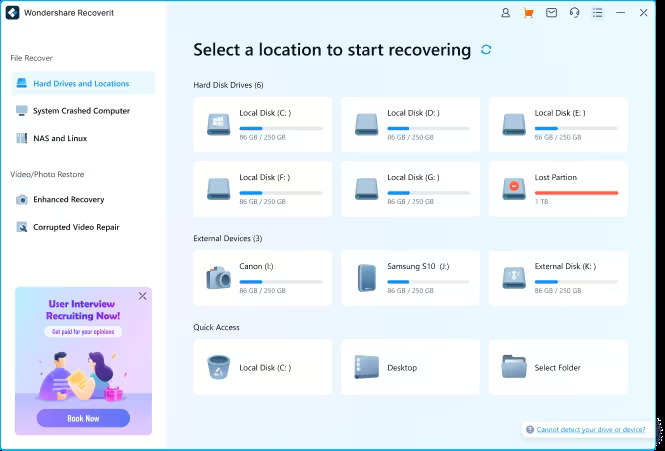Click the Canon camera icon

218,278
